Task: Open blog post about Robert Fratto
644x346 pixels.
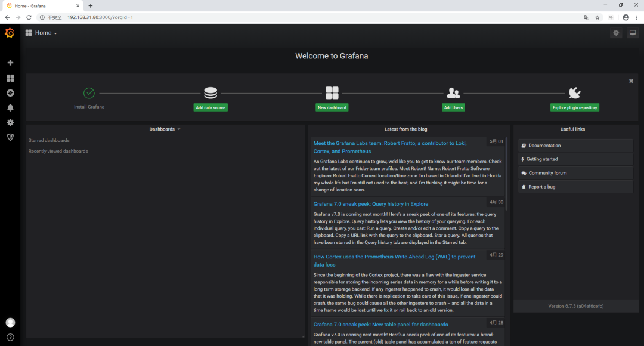Action: click(x=390, y=147)
